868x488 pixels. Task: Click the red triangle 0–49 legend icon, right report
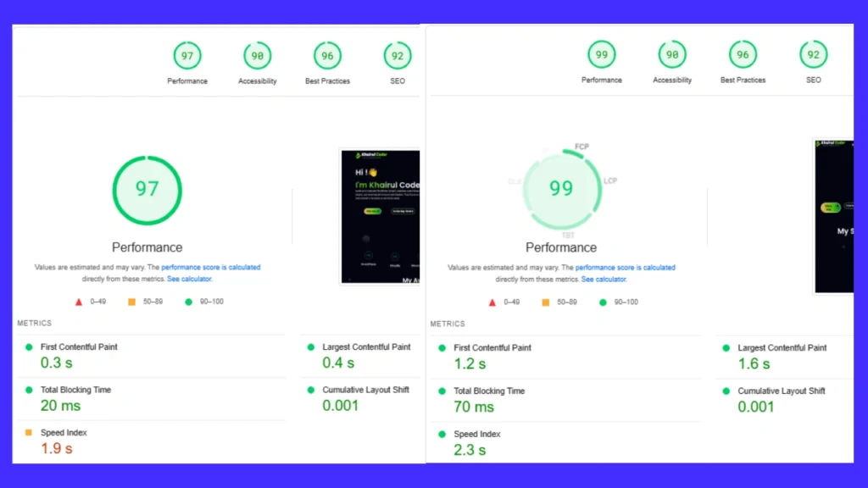492,302
